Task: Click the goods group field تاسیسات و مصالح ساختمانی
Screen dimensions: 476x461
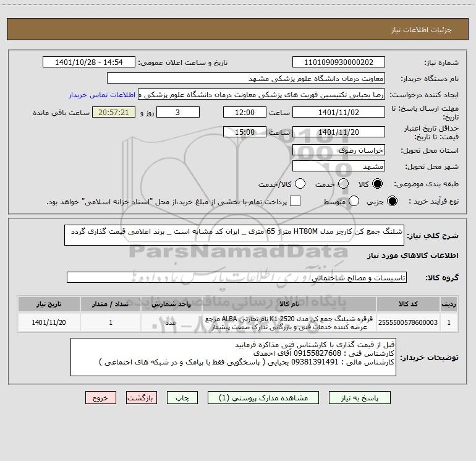Action: [237, 277]
